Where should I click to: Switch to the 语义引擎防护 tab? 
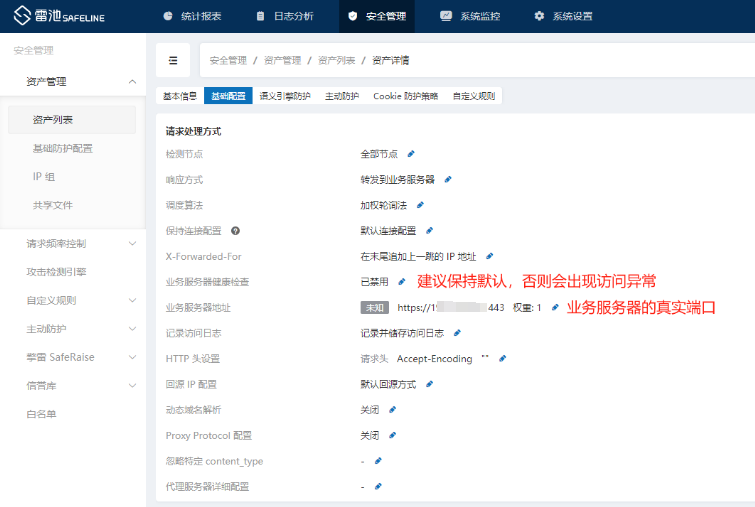point(285,96)
